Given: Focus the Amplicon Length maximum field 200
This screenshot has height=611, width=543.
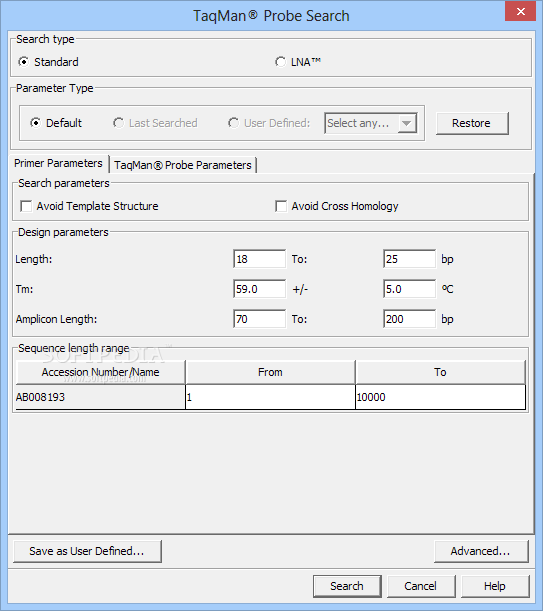Looking at the screenshot, I should [x=409, y=319].
